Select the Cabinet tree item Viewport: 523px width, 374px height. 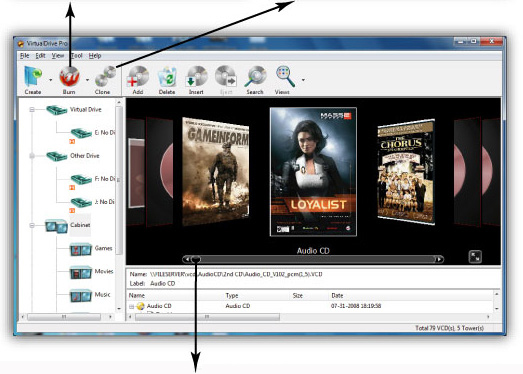coord(80,225)
